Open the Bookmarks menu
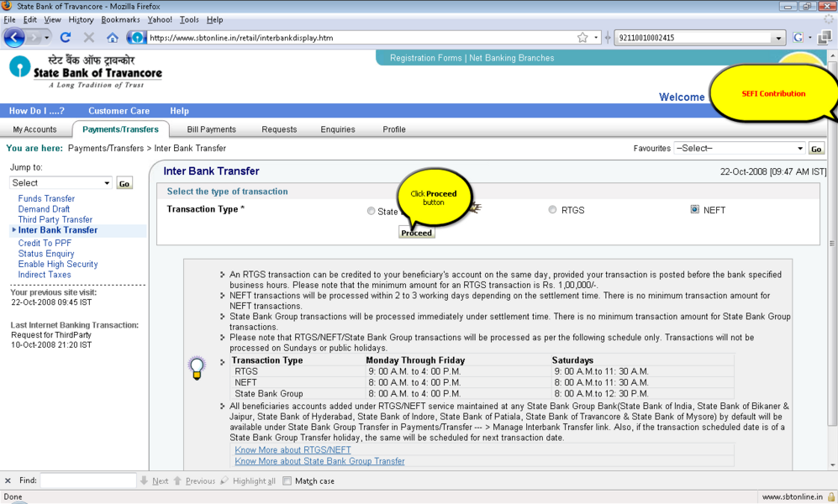 point(120,19)
